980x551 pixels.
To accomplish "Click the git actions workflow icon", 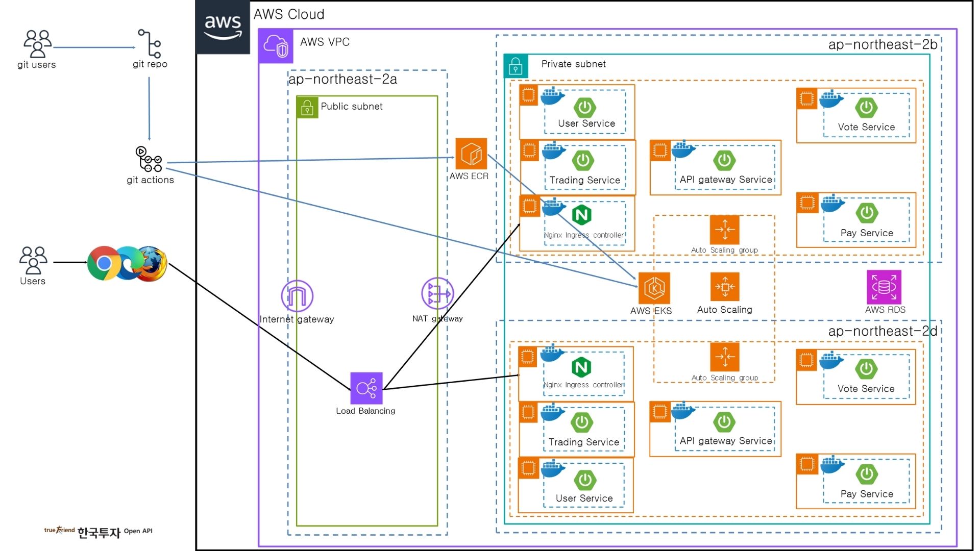I will coord(149,159).
